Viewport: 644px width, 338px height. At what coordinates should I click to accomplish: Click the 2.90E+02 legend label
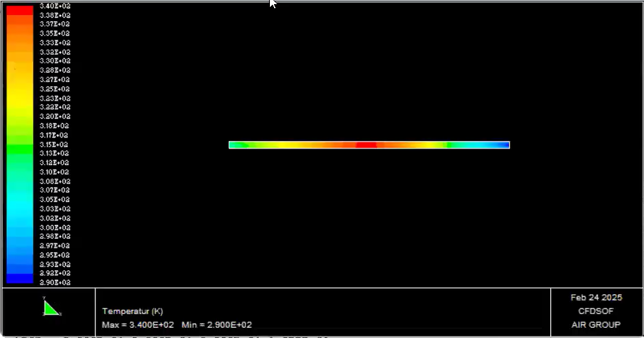(x=55, y=283)
